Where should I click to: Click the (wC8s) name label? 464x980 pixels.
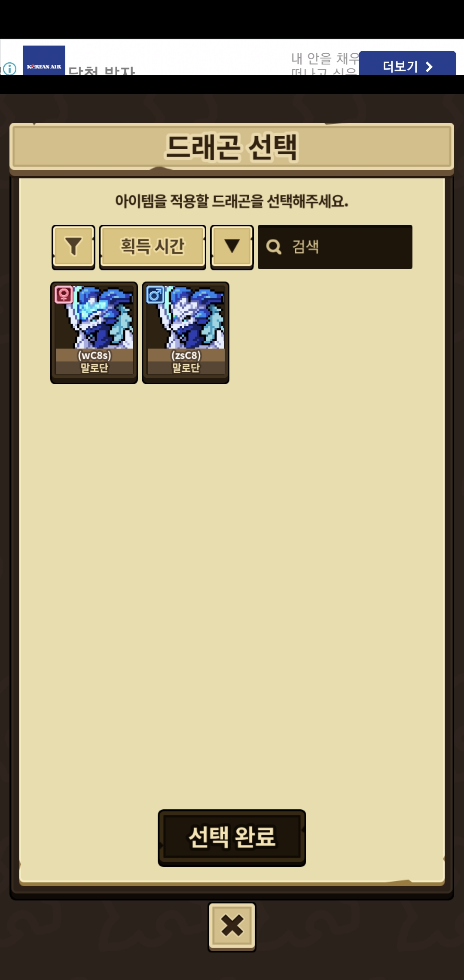click(95, 355)
